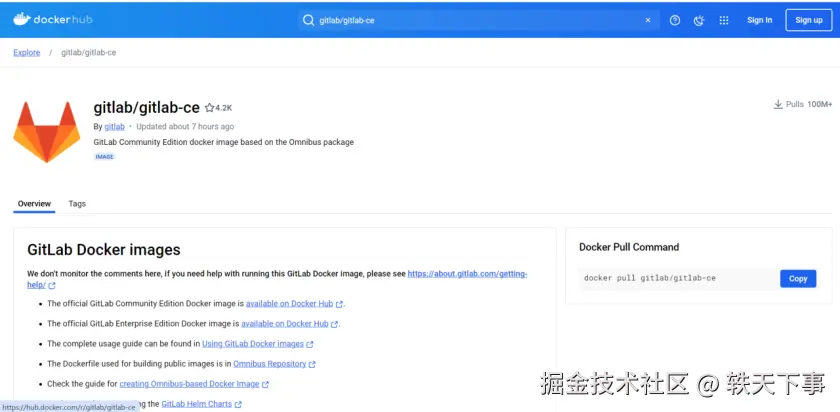Switch to the Tags tab
840x412 pixels.
[77, 204]
